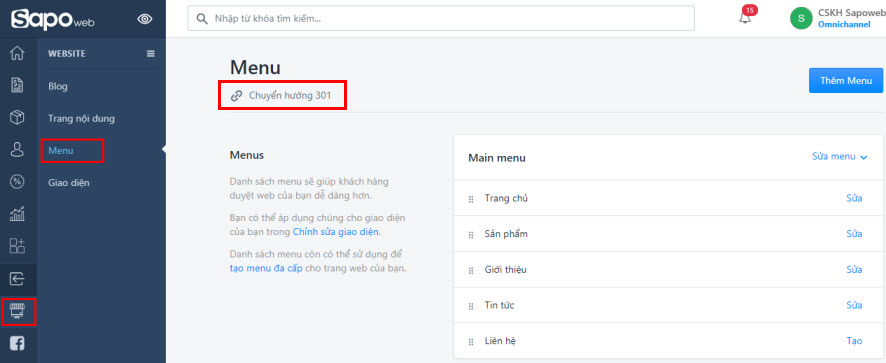
Task: Open the Website storefront icon
Action: (x=18, y=311)
